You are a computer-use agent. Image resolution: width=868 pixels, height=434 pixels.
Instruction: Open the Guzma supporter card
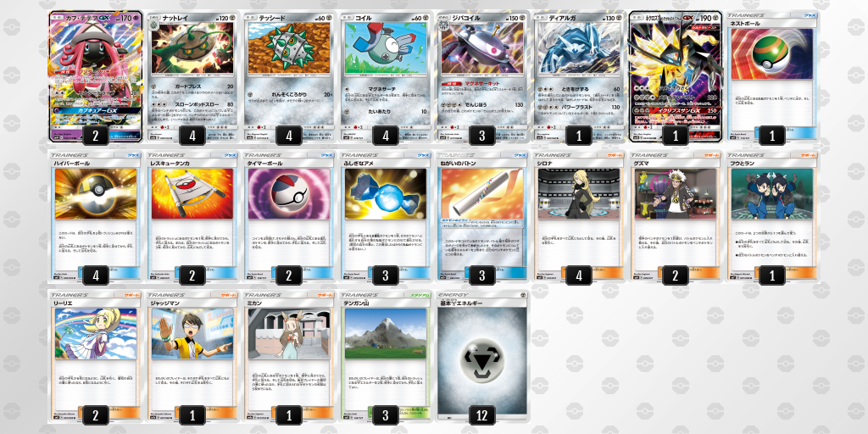[x=676, y=216]
